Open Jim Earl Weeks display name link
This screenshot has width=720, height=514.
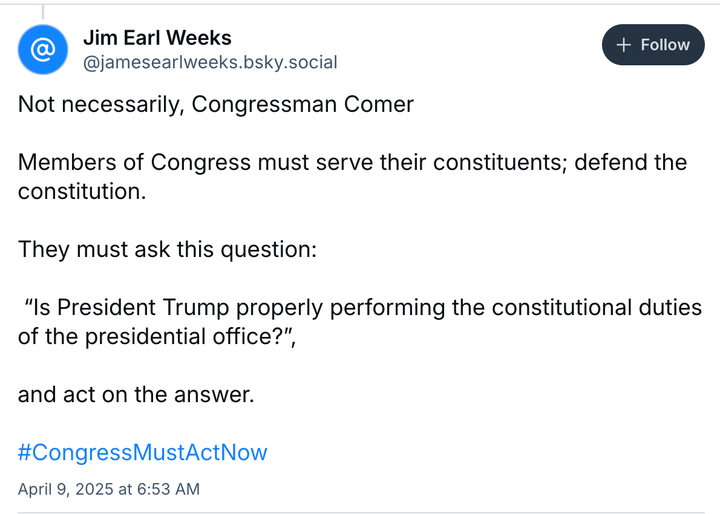click(x=157, y=38)
